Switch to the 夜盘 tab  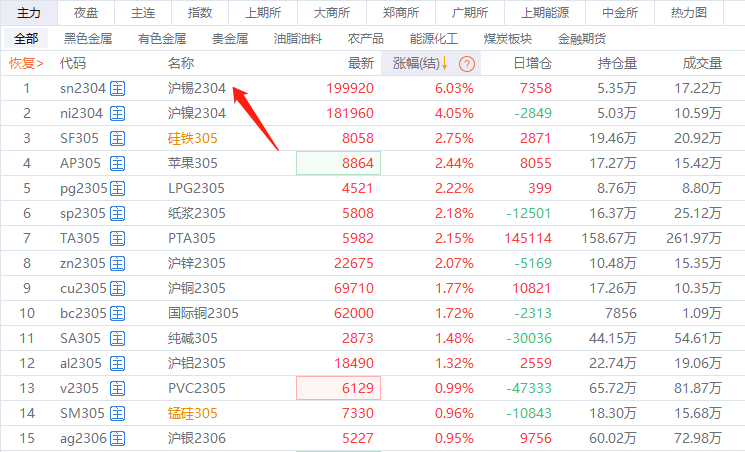(x=86, y=12)
